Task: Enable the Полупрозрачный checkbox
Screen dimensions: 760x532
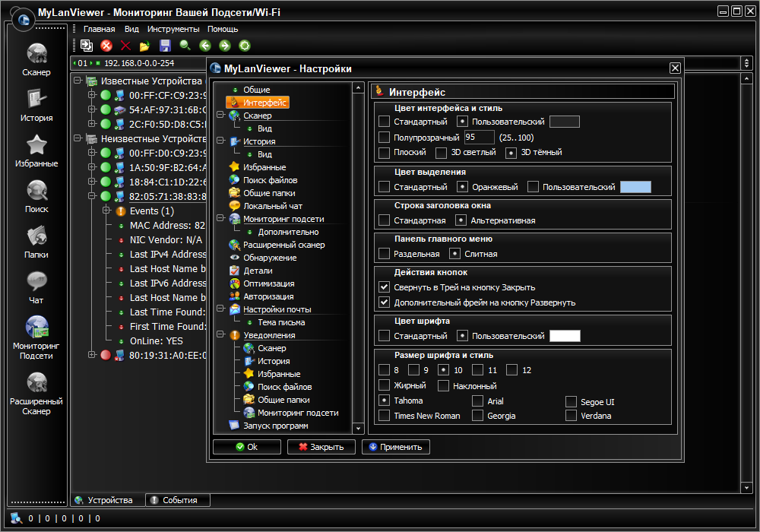Action: 384,137
